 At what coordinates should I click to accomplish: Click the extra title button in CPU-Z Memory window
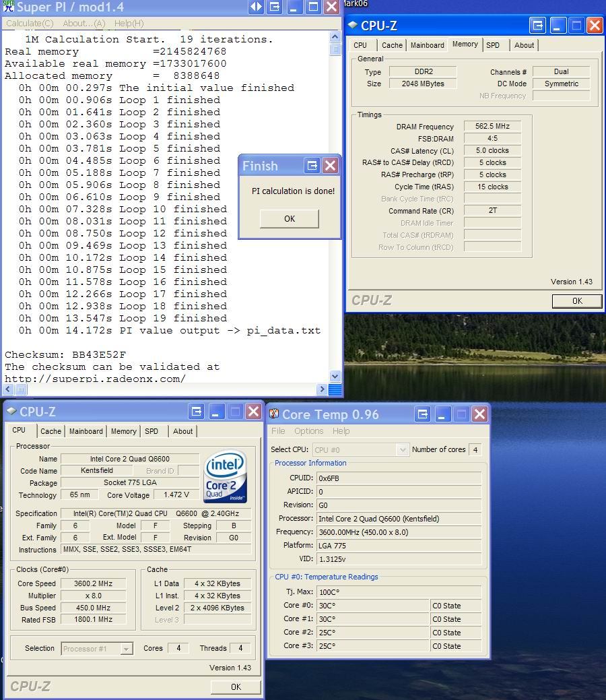[x=538, y=26]
